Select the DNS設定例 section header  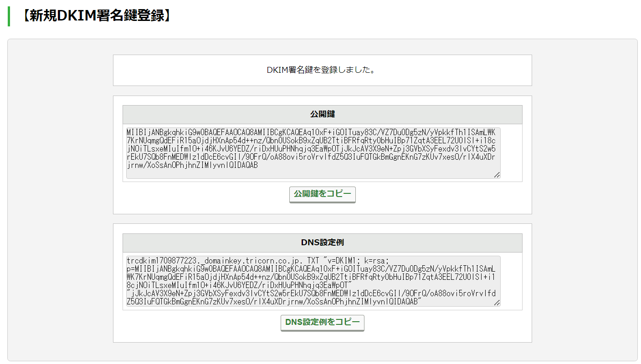point(322,243)
